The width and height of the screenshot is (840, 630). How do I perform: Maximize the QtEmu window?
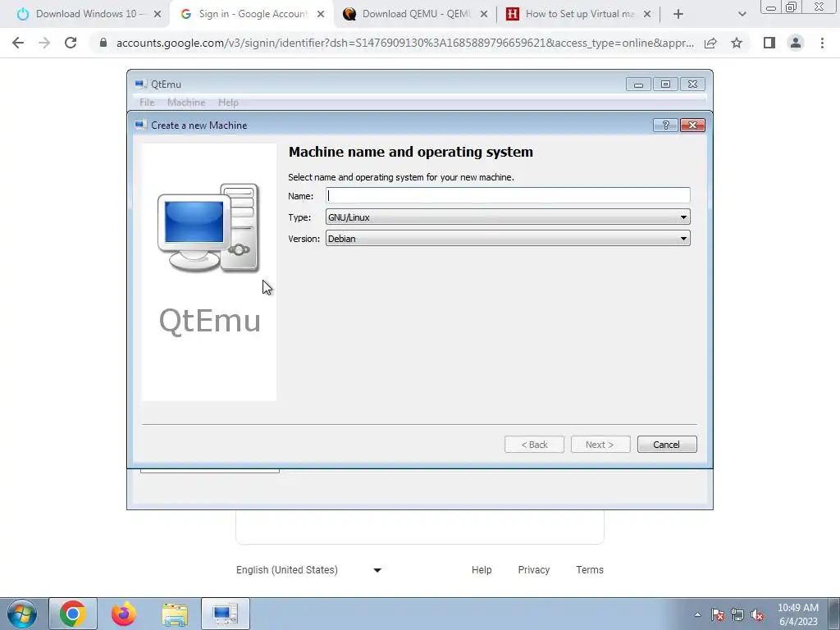coord(664,84)
